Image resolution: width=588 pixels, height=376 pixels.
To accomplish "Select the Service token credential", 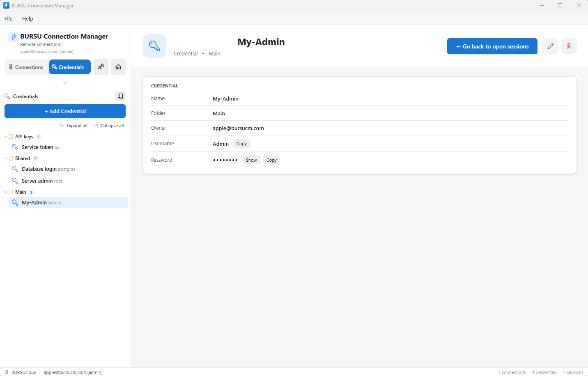I will tap(68, 147).
